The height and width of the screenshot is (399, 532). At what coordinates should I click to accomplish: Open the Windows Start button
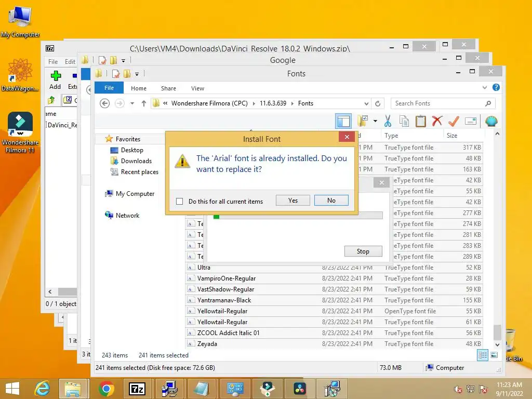pos(12,389)
